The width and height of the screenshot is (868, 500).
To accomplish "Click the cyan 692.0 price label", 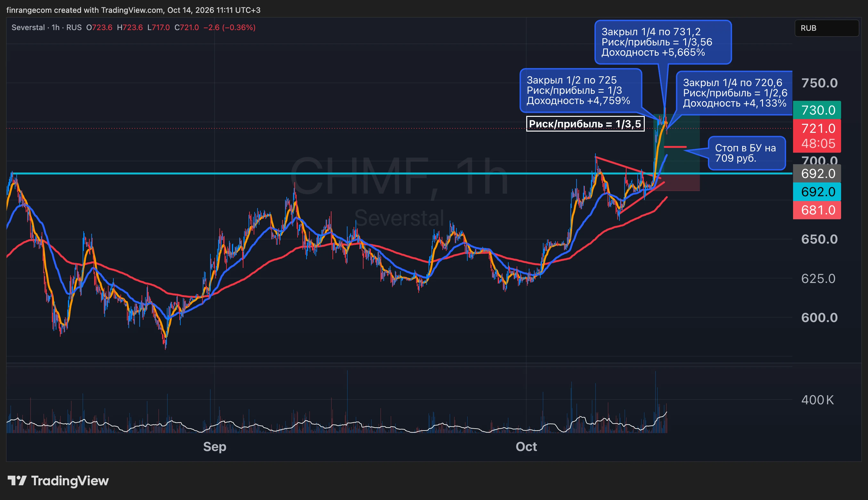I will tap(817, 192).
